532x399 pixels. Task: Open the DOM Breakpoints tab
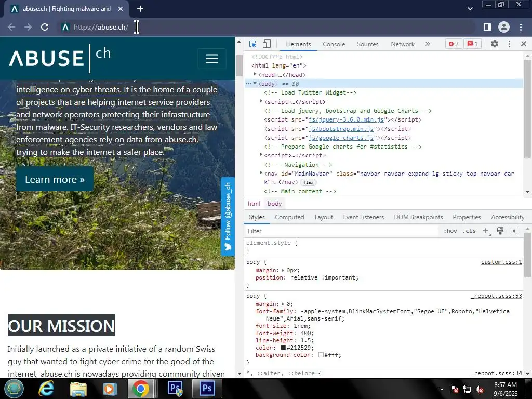tap(418, 217)
